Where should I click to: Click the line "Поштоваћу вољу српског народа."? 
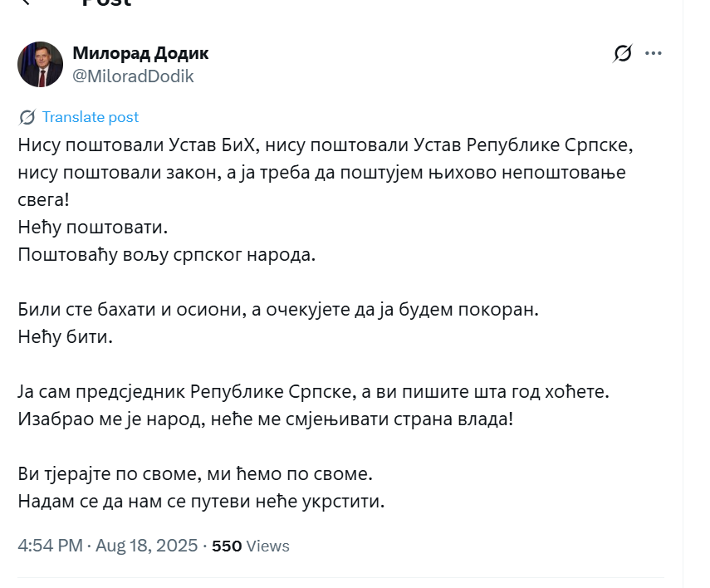pyautogui.click(x=167, y=254)
